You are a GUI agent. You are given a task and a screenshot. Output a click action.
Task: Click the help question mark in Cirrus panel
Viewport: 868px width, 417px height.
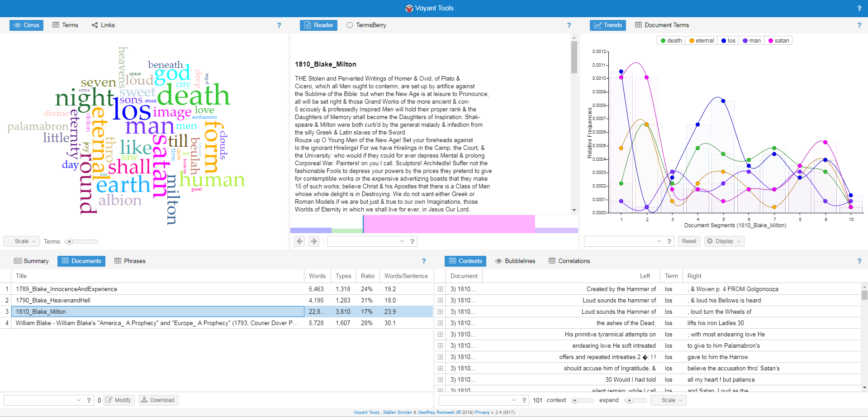[x=279, y=25]
